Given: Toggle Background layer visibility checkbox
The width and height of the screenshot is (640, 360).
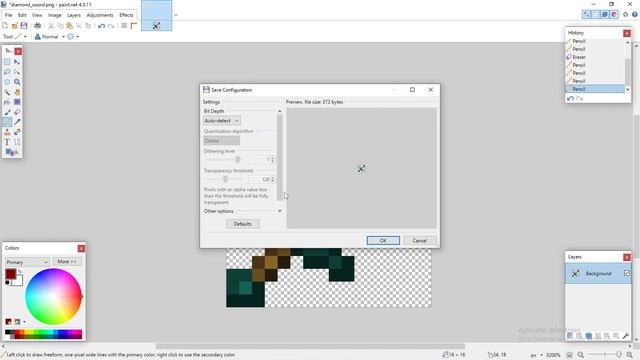Looking at the screenshot, I should [x=627, y=273].
